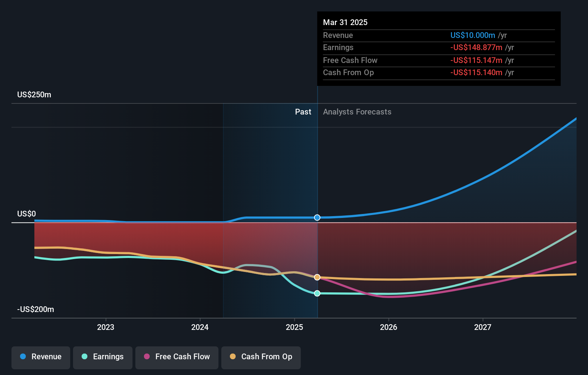Screen dimensions: 588x375
Task: Click the Analysts Forecasts label
Action: click(x=357, y=112)
